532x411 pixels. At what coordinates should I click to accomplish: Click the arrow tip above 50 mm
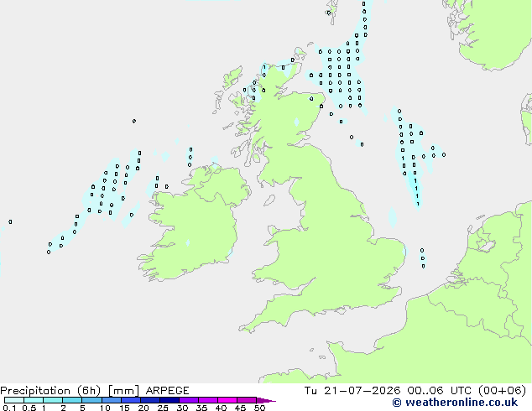[x=266, y=400]
